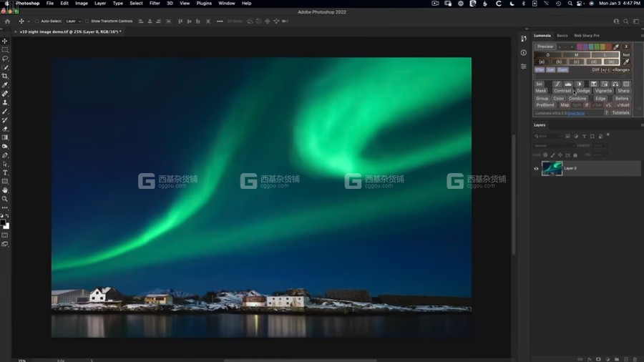
Task: Select the Move tool in the toolbox
Action: pyautogui.click(x=5, y=41)
